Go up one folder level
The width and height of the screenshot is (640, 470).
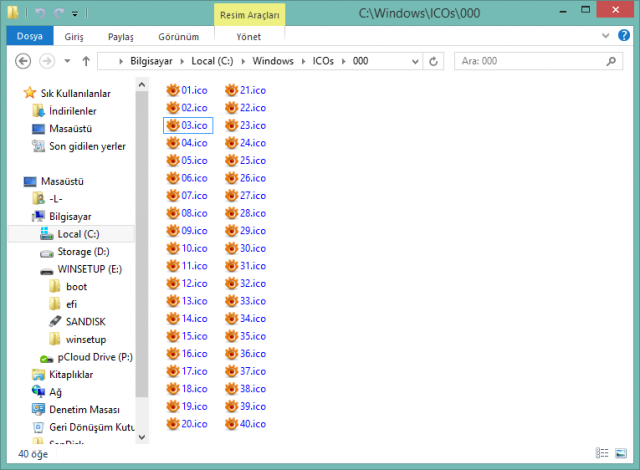86,61
